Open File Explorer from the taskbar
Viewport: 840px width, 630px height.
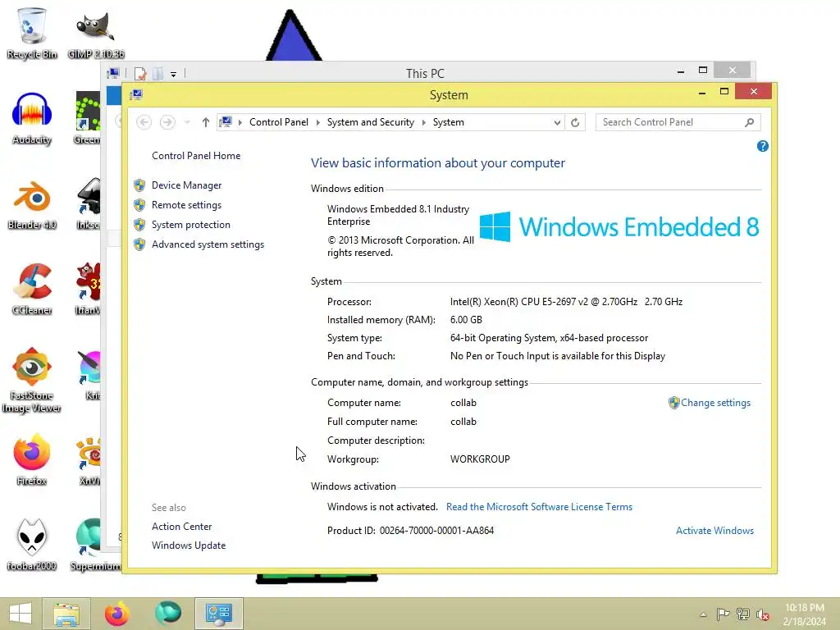(x=66, y=614)
